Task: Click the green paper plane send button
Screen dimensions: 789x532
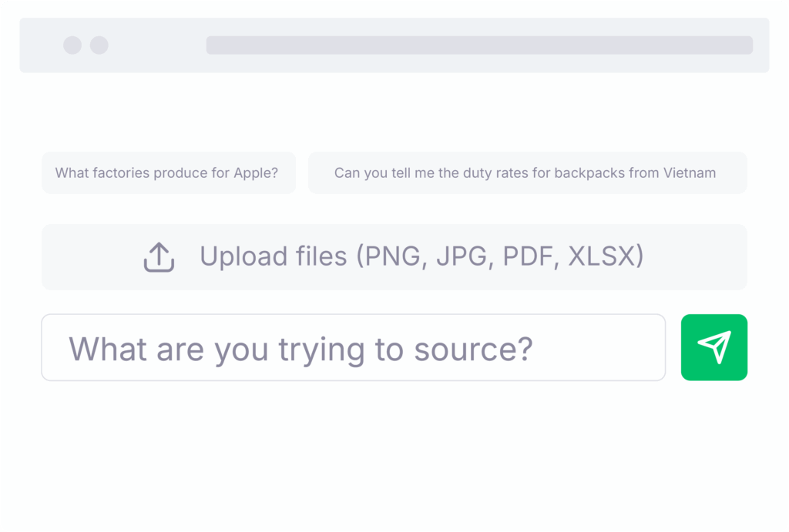Action: 713,347
